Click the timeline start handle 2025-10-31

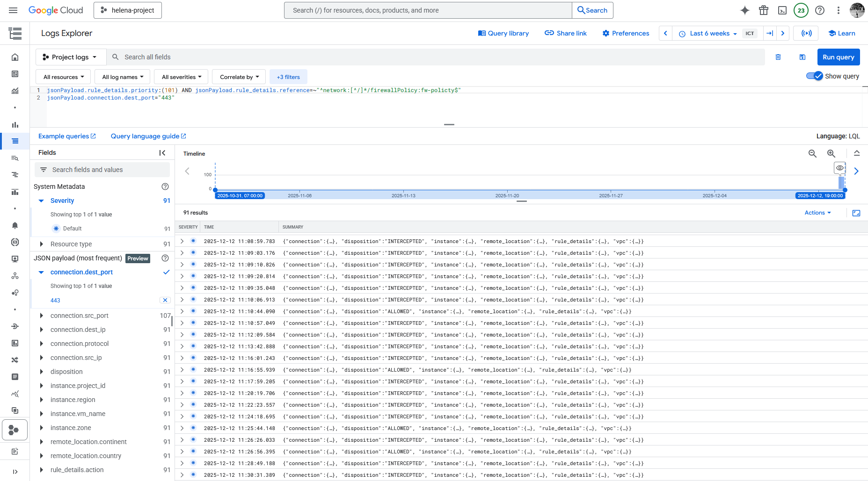click(x=215, y=190)
